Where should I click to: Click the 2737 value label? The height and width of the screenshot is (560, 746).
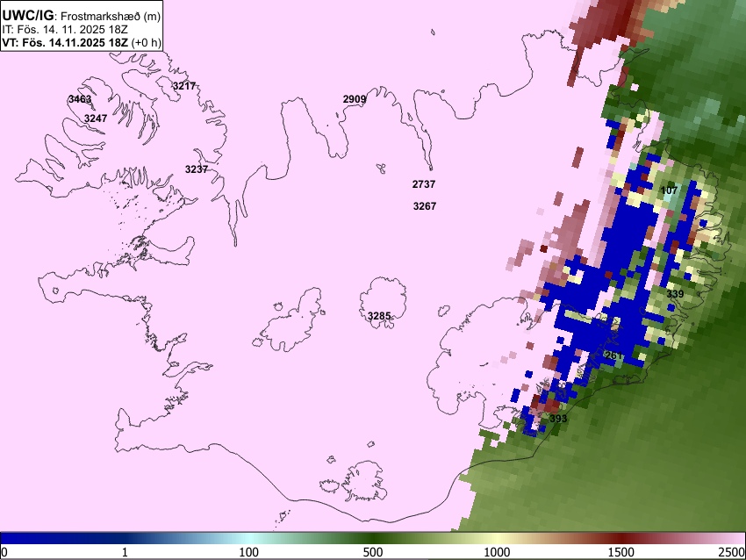point(424,184)
